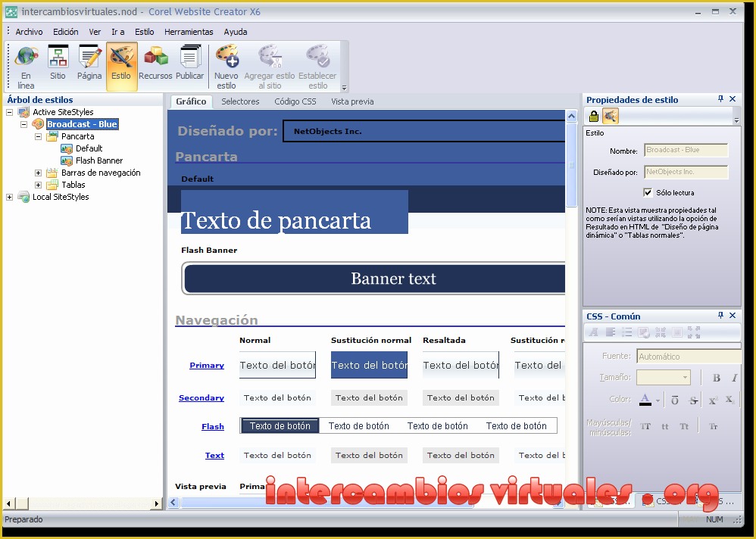Screen dimensions: 756x539
Task: Open the font Color dropdown arrow
Action: click(658, 400)
